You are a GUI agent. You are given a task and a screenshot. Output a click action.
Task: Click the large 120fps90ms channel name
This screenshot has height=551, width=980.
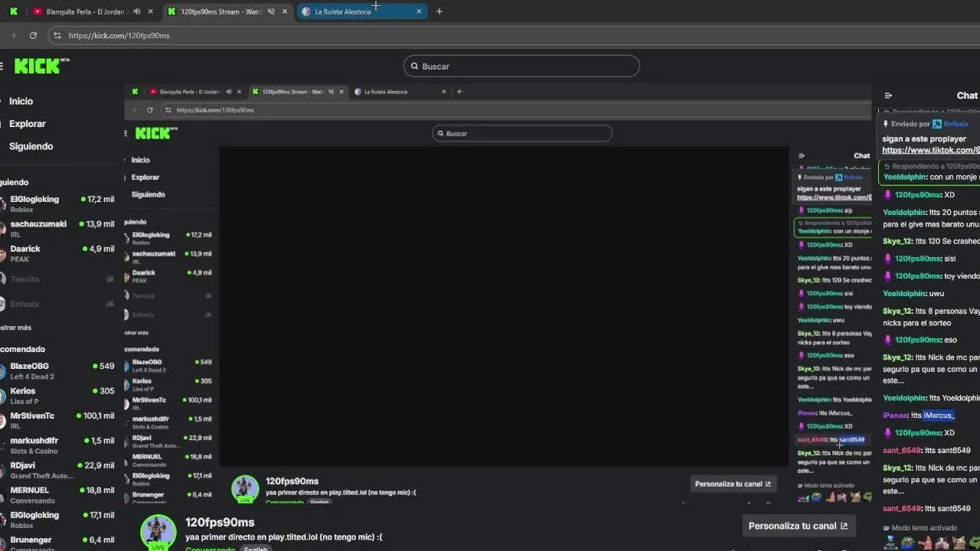pos(220,522)
